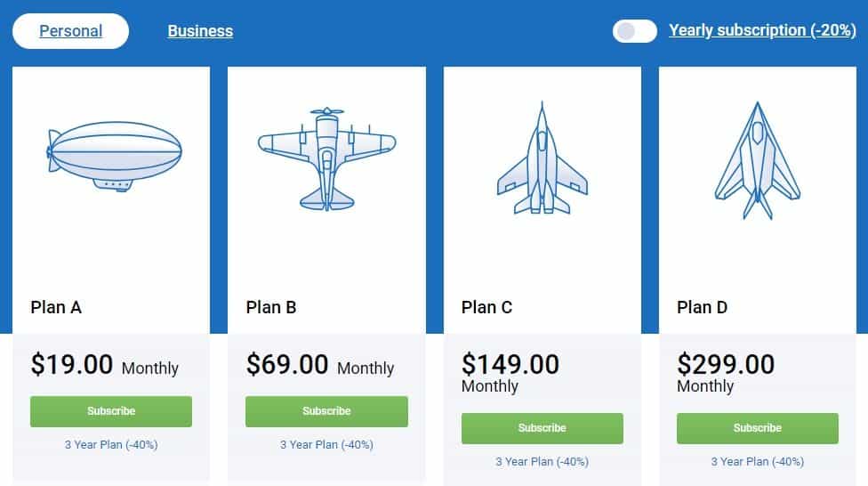Select the Plan A title

pos(56,307)
